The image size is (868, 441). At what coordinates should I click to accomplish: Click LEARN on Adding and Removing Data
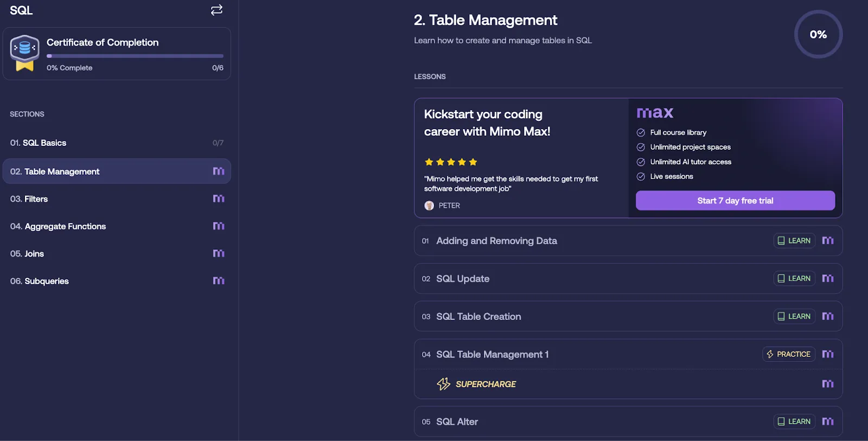(x=794, y=241)
